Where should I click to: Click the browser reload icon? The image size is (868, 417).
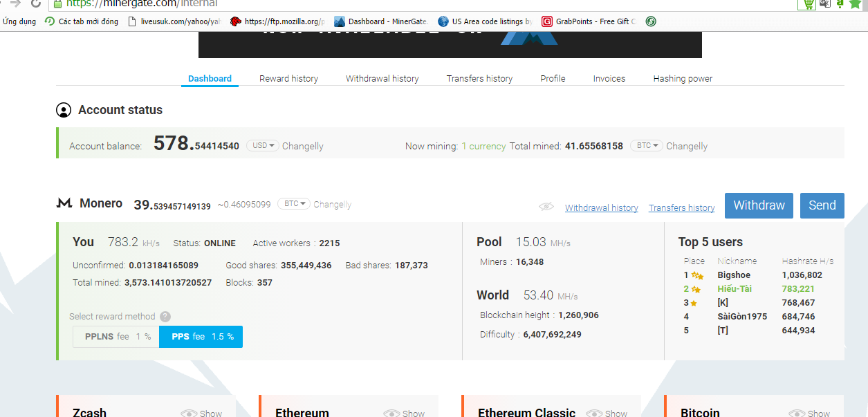click(35, 3)
